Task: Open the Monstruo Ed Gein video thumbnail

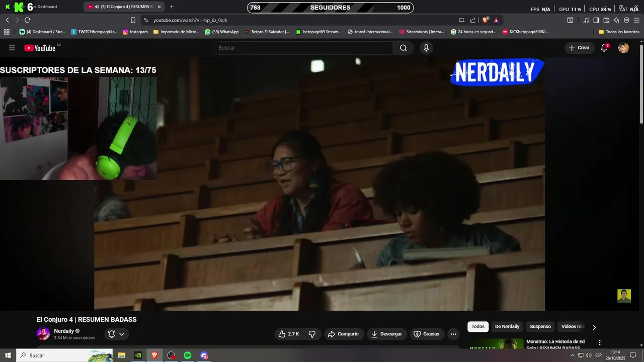Action: tap(497, 344)
